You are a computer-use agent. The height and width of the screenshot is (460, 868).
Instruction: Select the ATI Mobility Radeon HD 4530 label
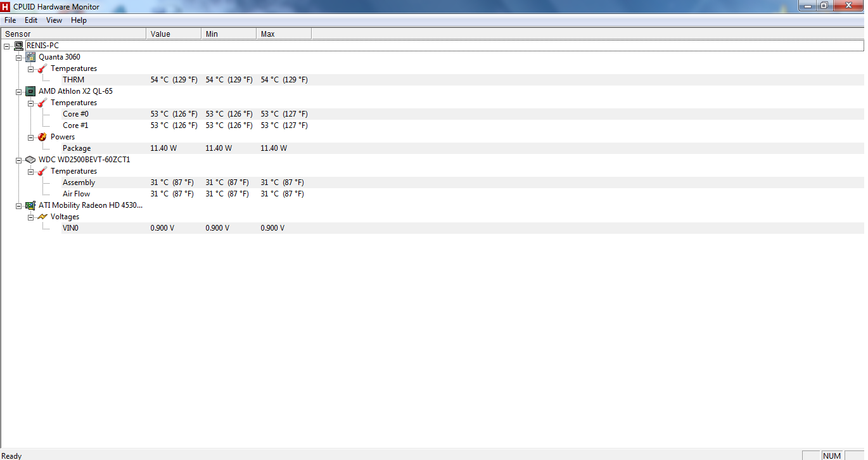91,205
